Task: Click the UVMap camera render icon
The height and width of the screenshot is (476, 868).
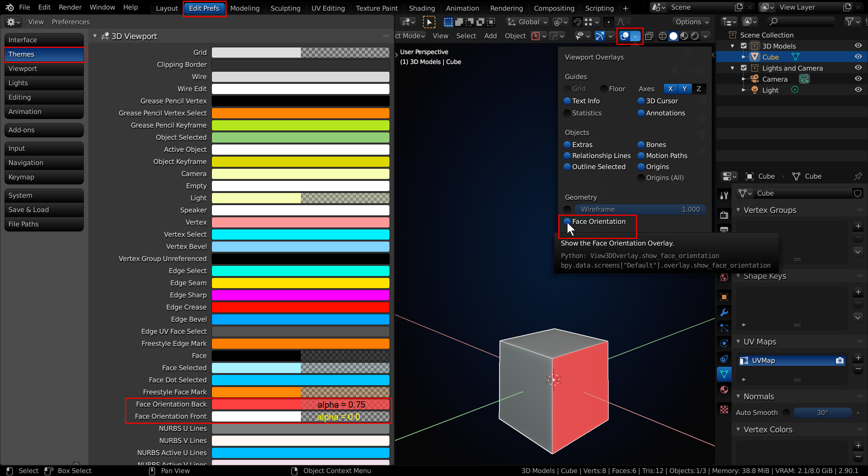Action: (x=840, y=361)
